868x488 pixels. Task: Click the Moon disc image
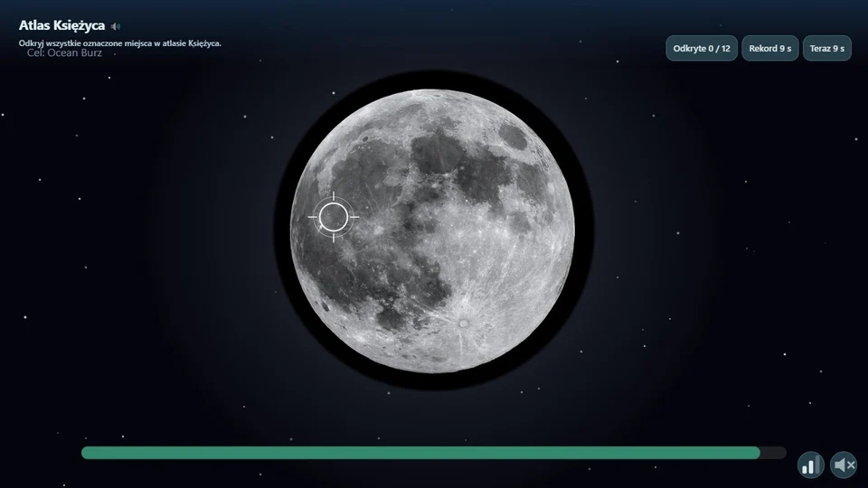433,231
